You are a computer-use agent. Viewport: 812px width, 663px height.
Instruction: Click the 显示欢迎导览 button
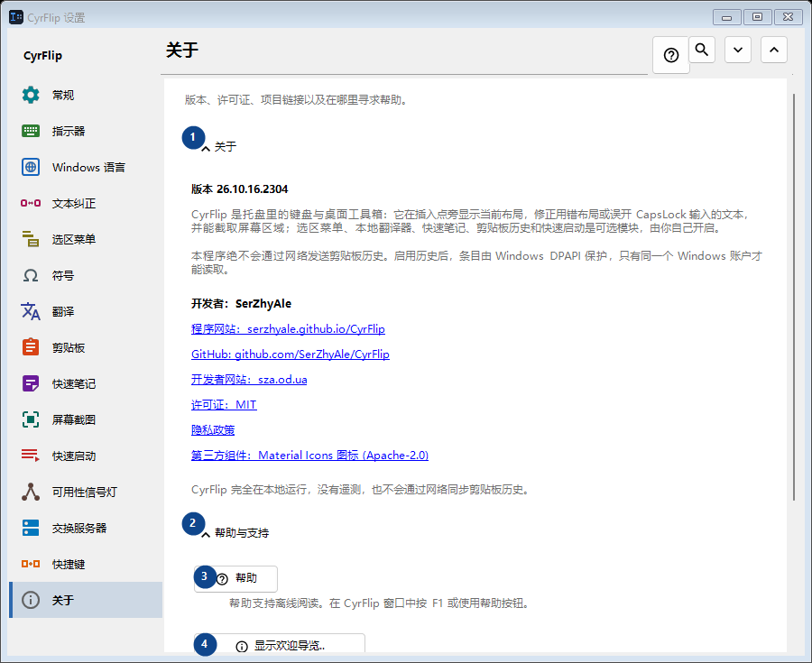280,645
